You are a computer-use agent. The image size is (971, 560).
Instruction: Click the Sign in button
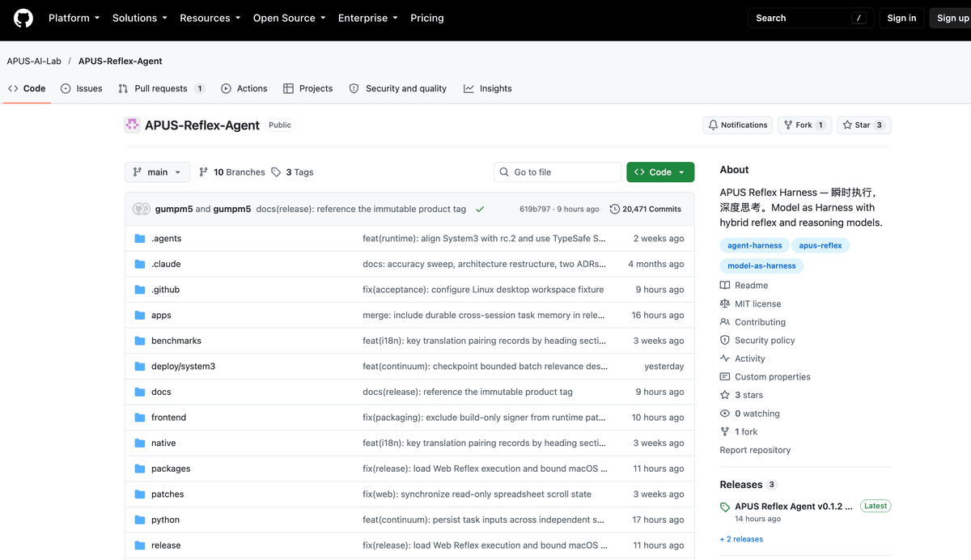(901, 18)
